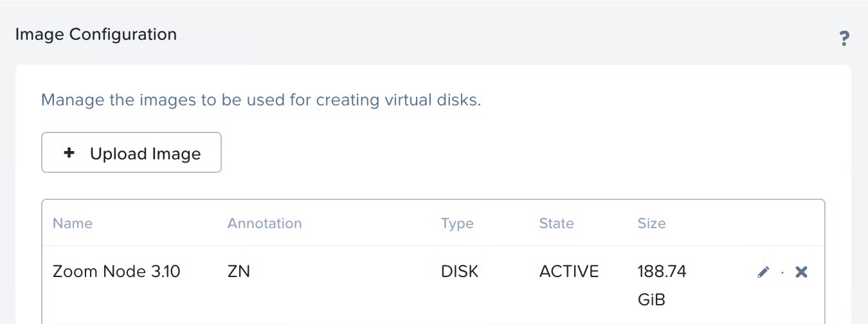Sort by the Size column header
Viewport: 868px width, 324px height.
651,224
